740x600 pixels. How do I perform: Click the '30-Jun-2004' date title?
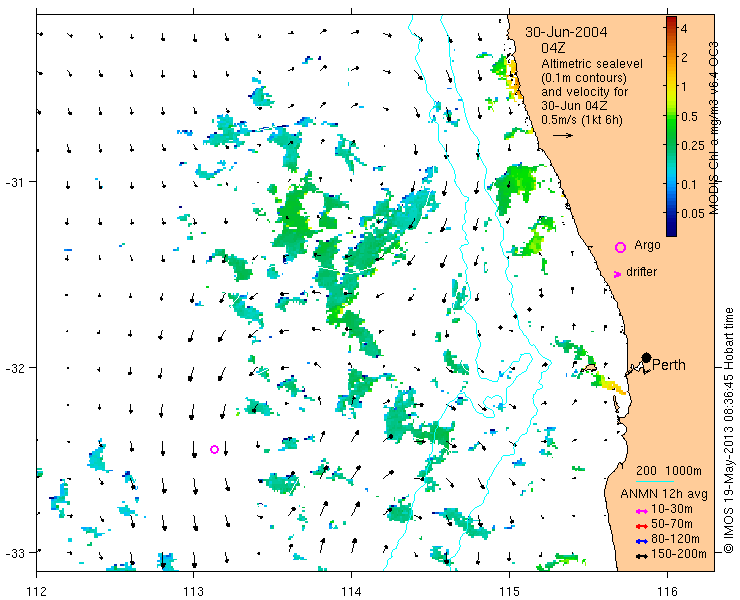566,32
